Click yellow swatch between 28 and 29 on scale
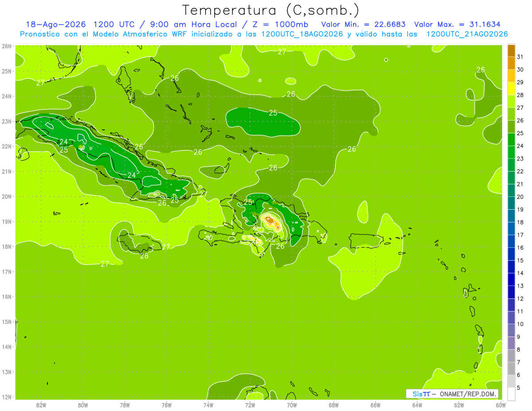 pos(511,89)
